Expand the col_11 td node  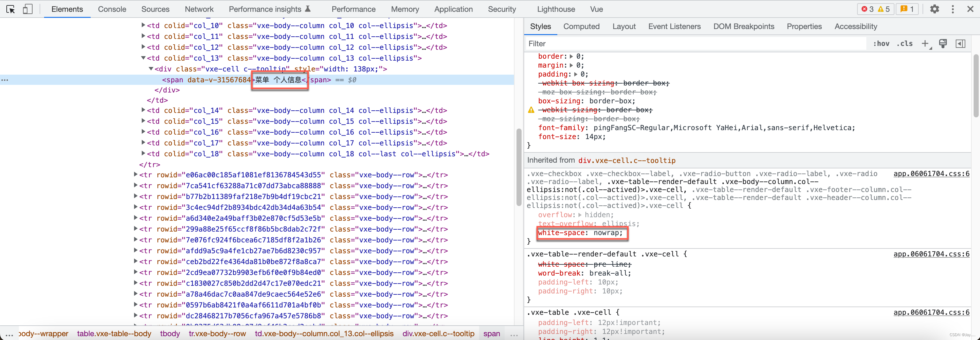pos(143,36)
